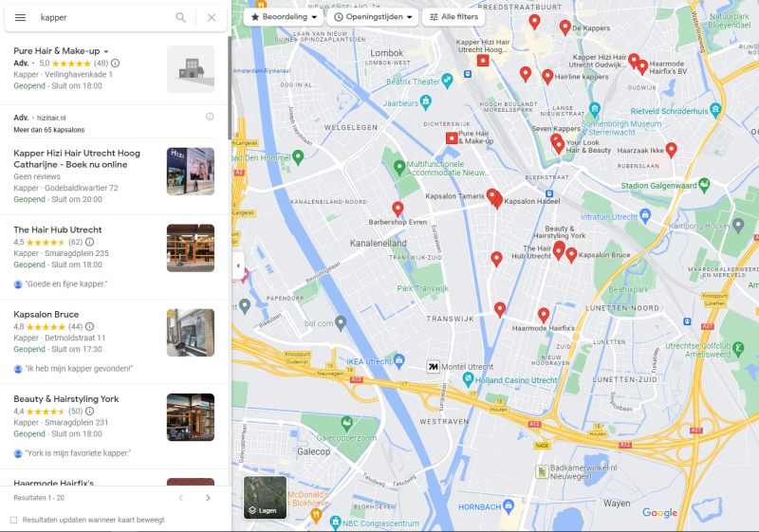Screen dimensions: 759x532
Task: Open Pure Hair & Make-up placeholder thumbnail
Action: 191,69
